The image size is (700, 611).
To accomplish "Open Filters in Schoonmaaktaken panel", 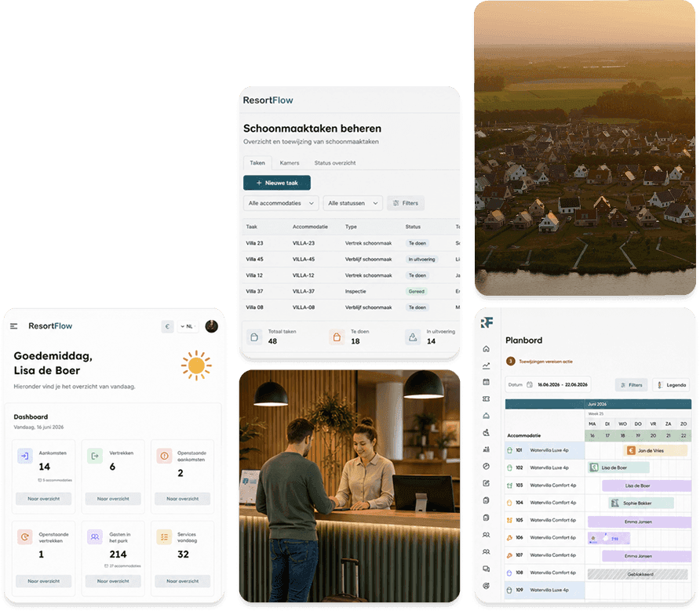I will (x=406, y=203).
